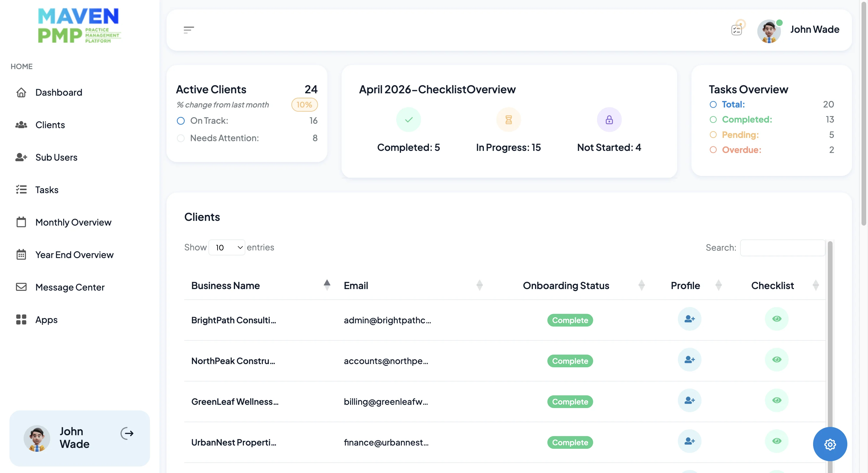Select BrightPath Consulti... business name
Viewport: 868px width, 473px height.
pyautogui.click(x=234, y=320)
